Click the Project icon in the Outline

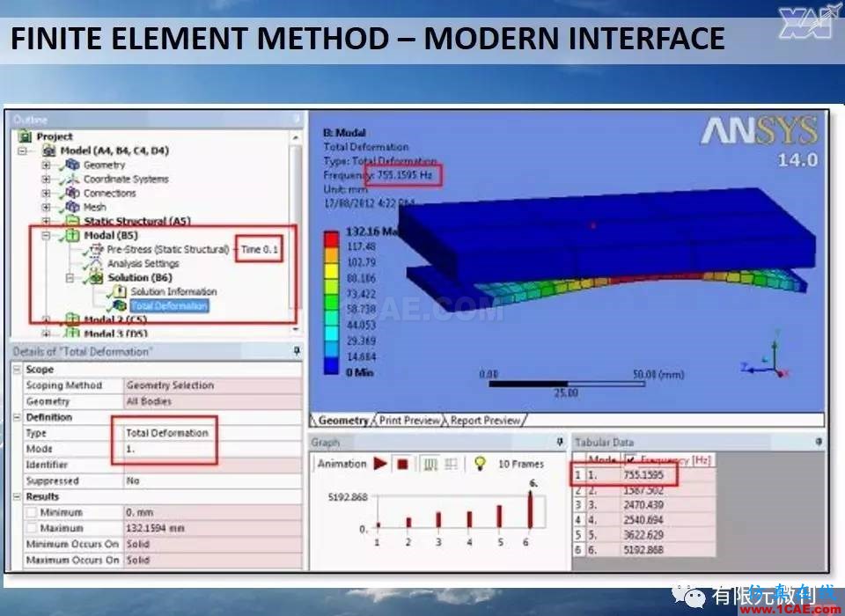pyautogui.click(x=25, y=136)
